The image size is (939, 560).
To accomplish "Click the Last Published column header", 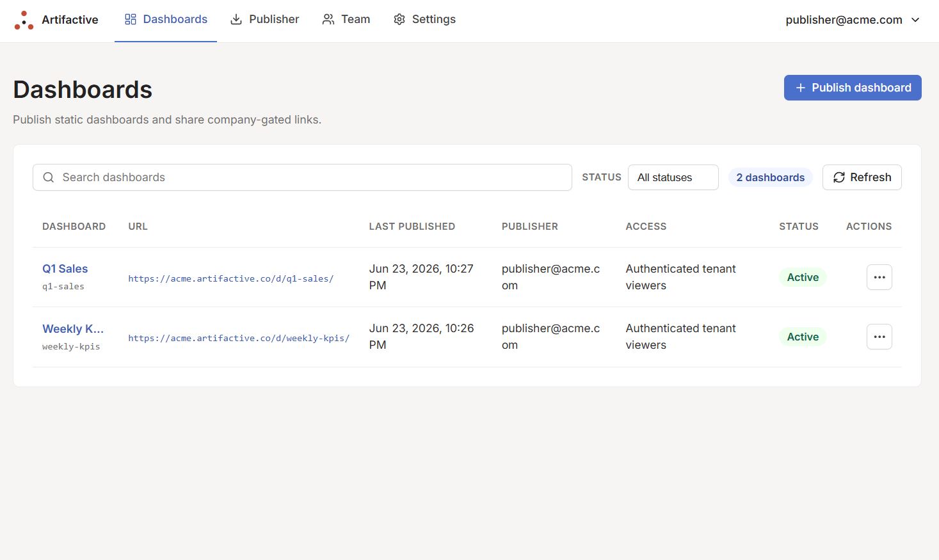I will click(412, 227).
